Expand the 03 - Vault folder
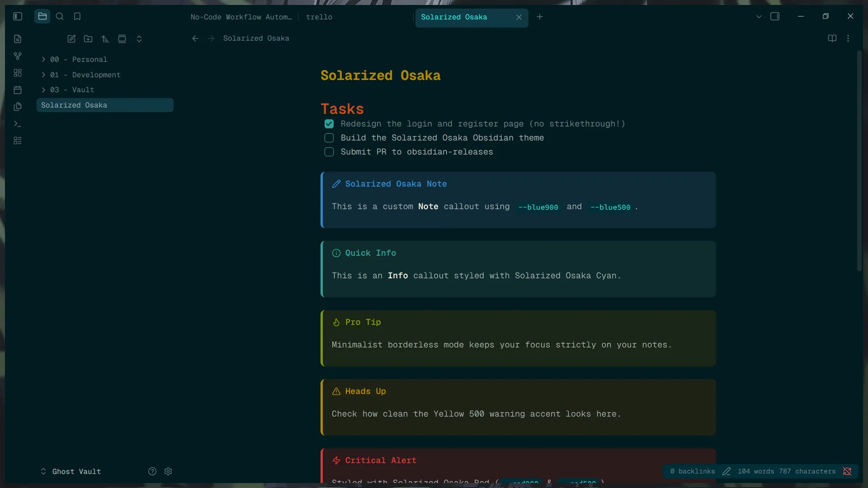868x488 pixels. (x=43, y=90)
